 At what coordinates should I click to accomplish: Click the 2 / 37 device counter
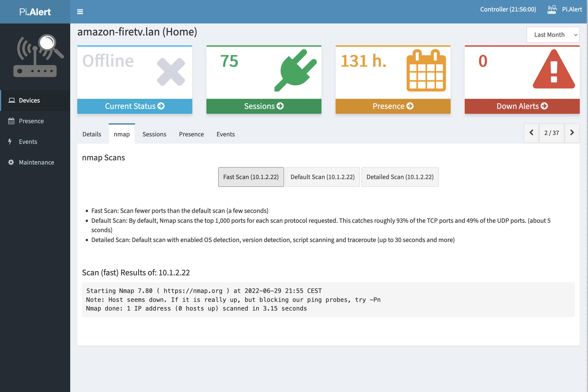click(551, 133)
